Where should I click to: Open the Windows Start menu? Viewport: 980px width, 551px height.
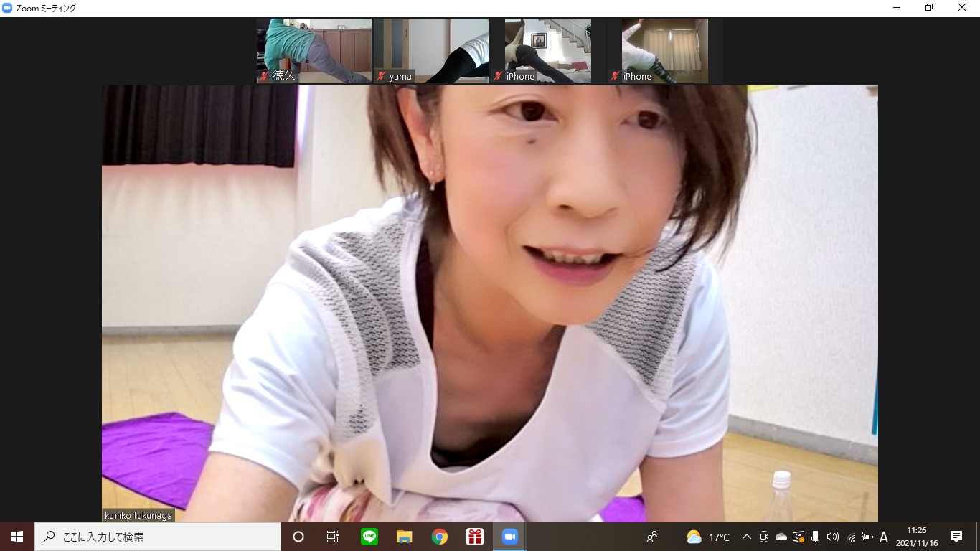tap(17, 537)
